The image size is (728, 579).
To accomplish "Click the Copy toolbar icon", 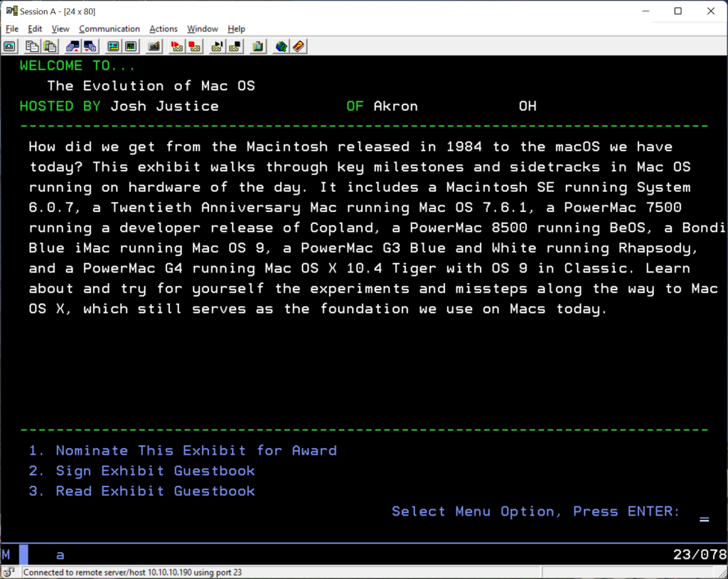I will click(32, 46).
